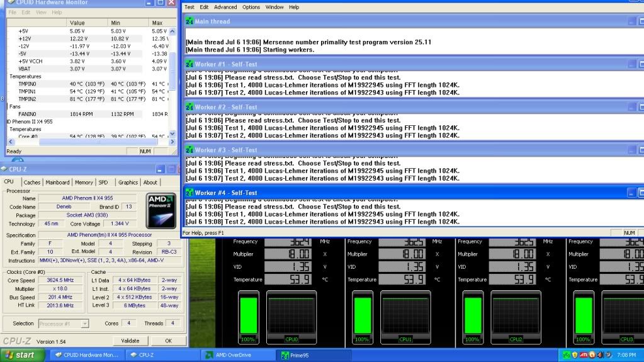Click the OK button in CPU-Z
The image size is (644, 362).
168,341
